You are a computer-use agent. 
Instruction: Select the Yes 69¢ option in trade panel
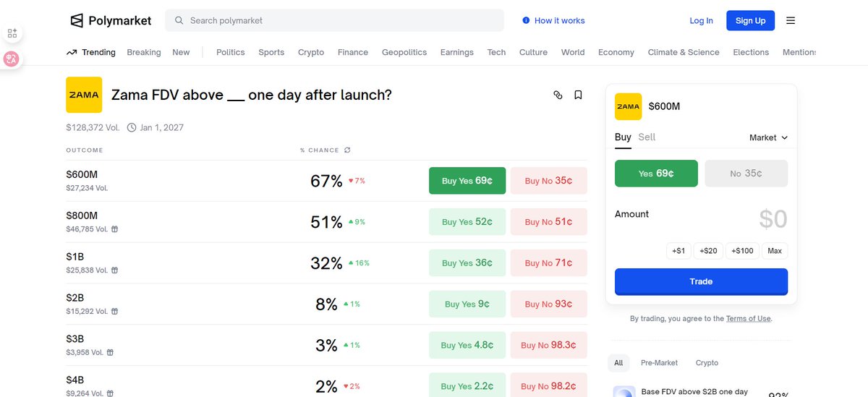[x=656, y=174]
